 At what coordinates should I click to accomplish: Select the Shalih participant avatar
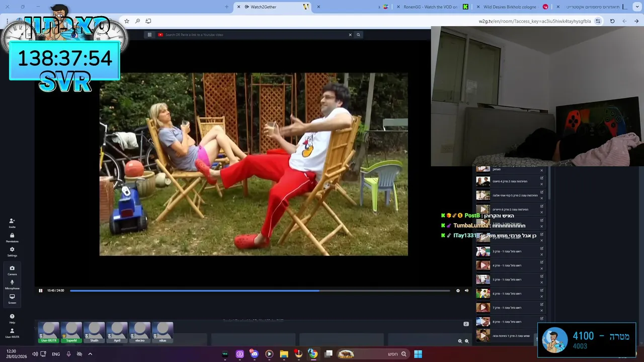[x=94, y=333]
